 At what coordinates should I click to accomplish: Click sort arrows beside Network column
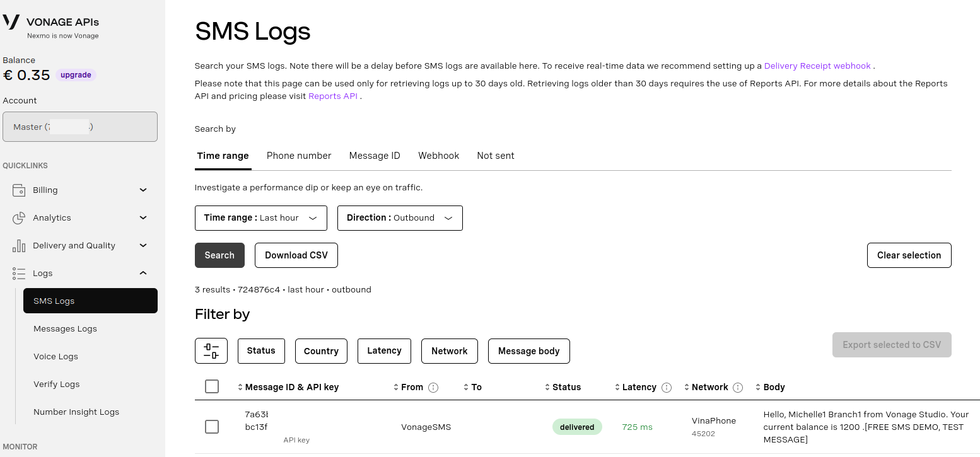(687, 387)
